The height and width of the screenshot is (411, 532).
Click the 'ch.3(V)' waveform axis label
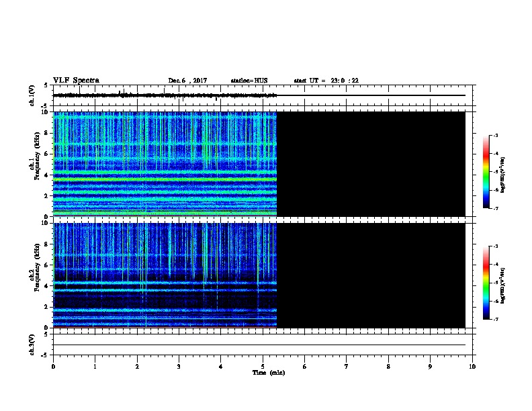point(32,345)
